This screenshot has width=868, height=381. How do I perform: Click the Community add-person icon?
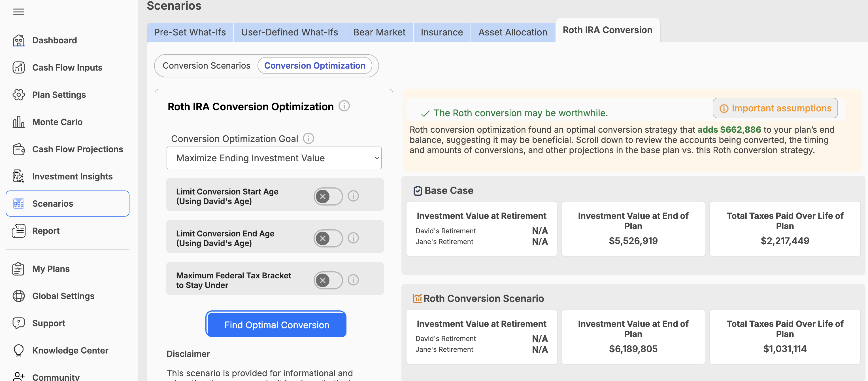tap(18, 376)
